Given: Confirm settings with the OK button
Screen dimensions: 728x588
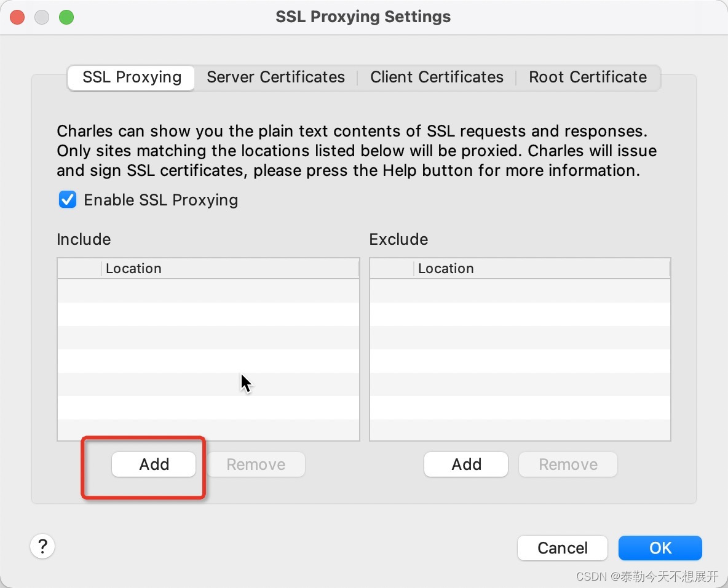Looking at the screenshot, I should (660, 548).
